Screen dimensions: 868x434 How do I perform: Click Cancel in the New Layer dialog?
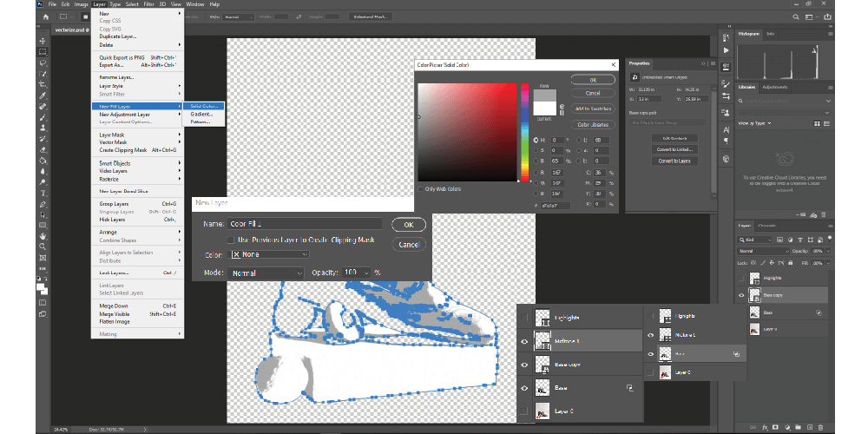409,245
